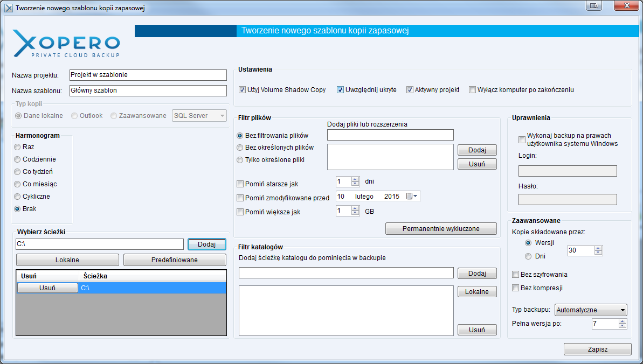Click Dodaj in Filtr plików section
This screenshot has width=643, height=364.
point(477,150)
